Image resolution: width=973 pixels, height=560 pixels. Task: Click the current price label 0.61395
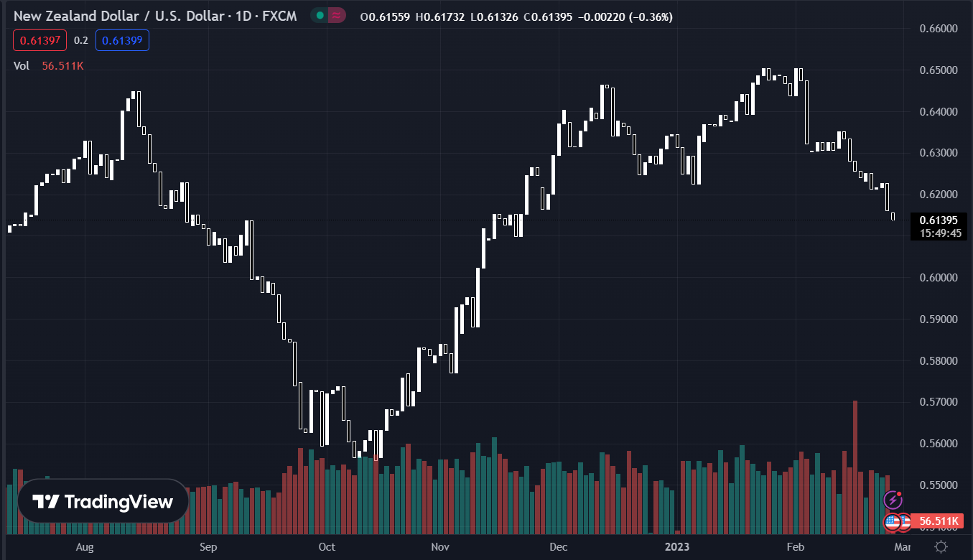[x=938, y=220]
